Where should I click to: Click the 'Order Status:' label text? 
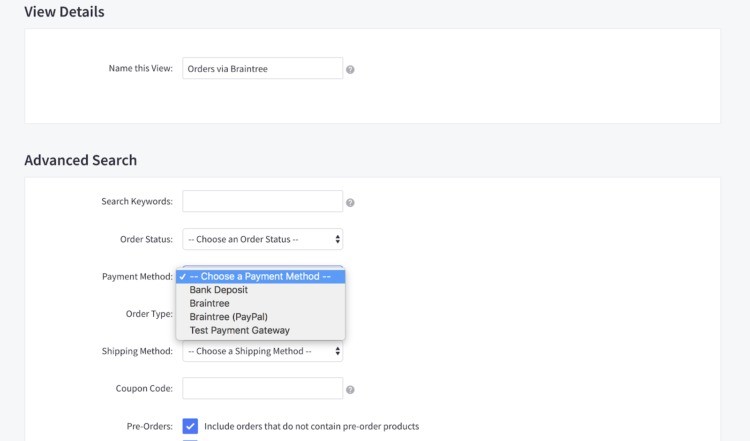[x=146, y=240]
